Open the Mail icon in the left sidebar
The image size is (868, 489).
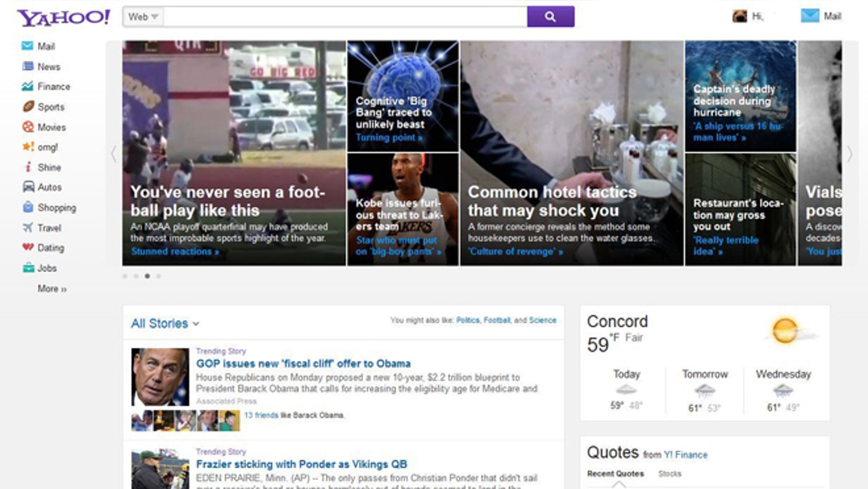click(x=28, y=46)
